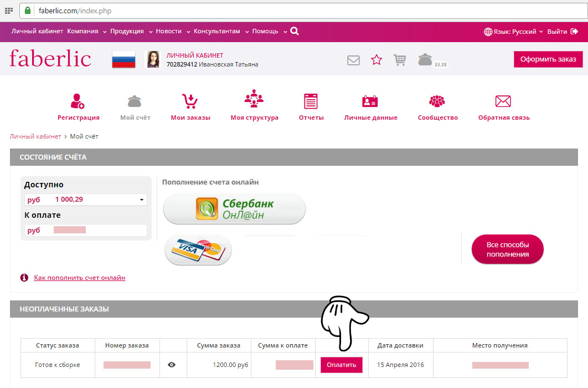The image size is (588, 388).
Task: Click Личный кабинет in top menu
Action: [37, 31]
